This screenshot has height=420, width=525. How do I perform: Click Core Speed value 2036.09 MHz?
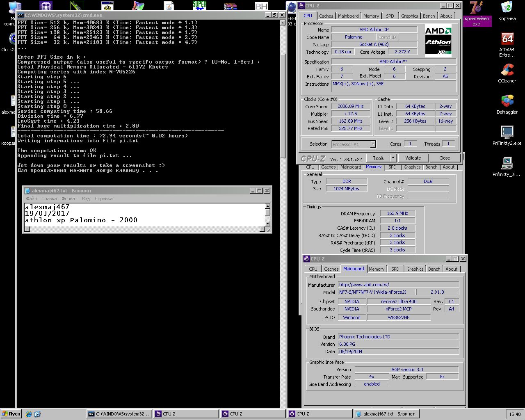[x=351, y=106]
